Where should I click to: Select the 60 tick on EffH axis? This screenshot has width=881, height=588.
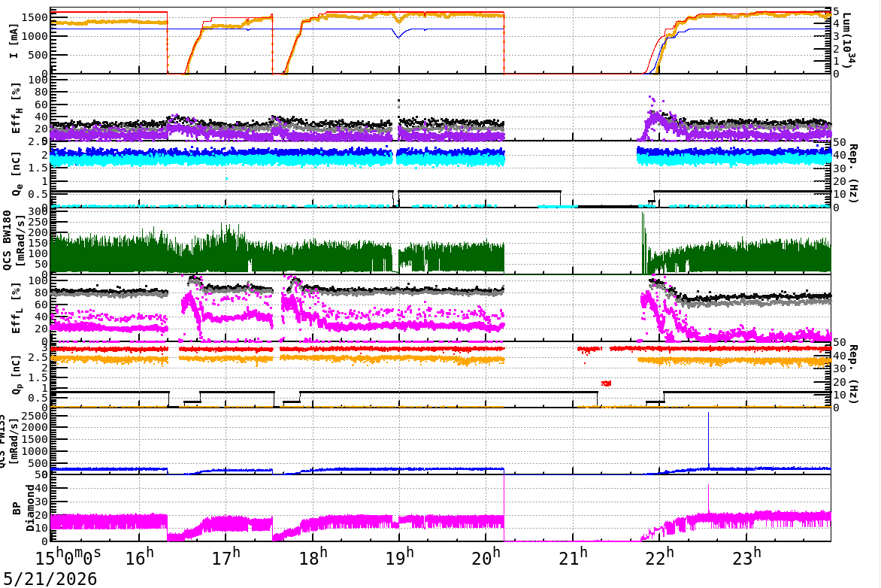click(41, 105)
